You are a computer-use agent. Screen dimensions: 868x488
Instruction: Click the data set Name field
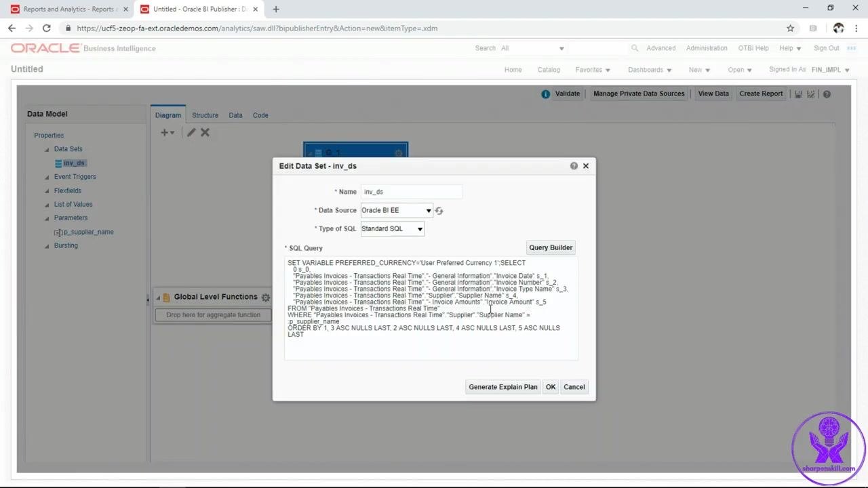[x=412, y=192]
